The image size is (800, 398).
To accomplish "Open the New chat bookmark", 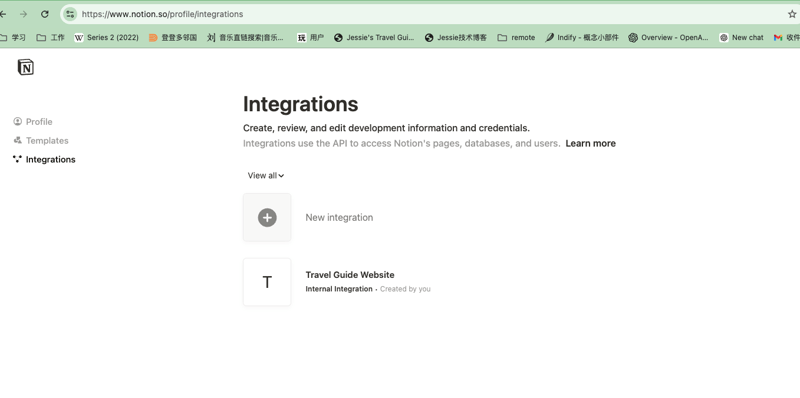I will click(x=741, y=37).
